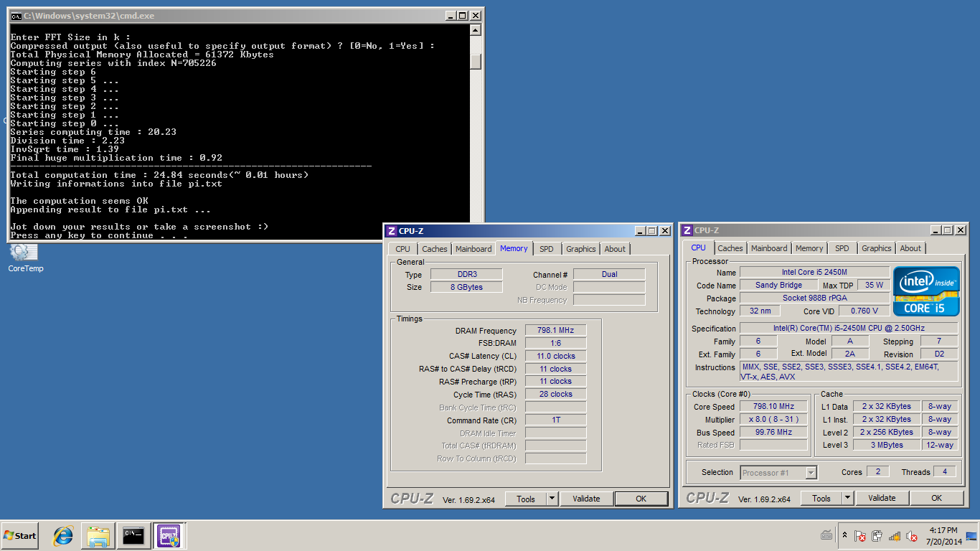The image size is (980, 551).
Task: Click Command Rate value 1T
Action: pos(555,420)
